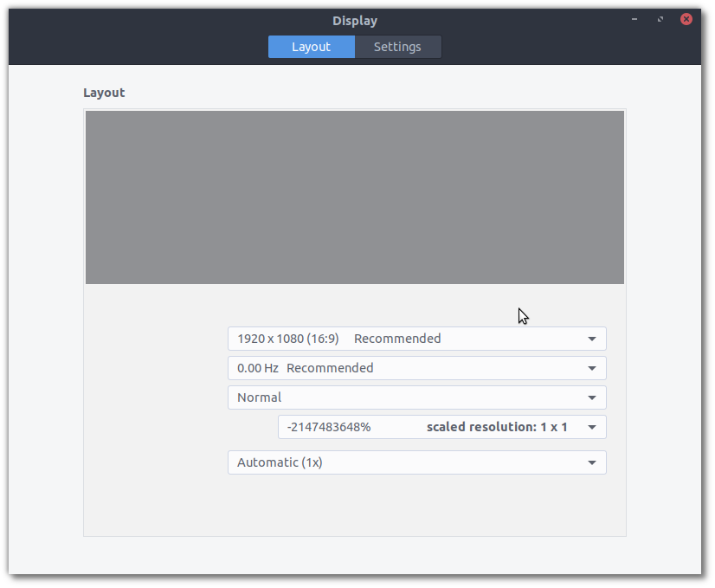The width and height of the screenshot is (715, 588).
Task: Open the scaled resolution percentage dropdown
Action: pyautogui.click(x=441, y=427)
